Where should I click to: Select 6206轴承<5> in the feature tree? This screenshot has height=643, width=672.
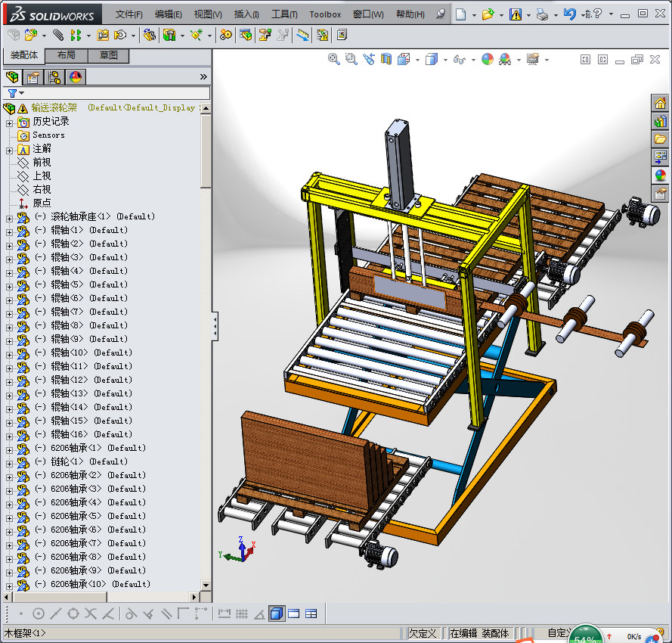74,516
